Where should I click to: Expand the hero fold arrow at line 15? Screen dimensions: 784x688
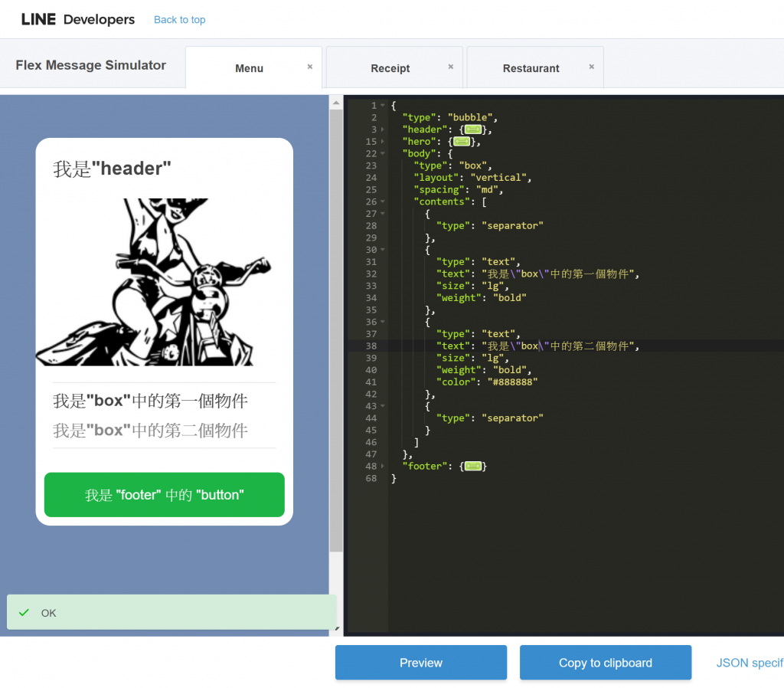pyautogui.click(x=383, y=142)
